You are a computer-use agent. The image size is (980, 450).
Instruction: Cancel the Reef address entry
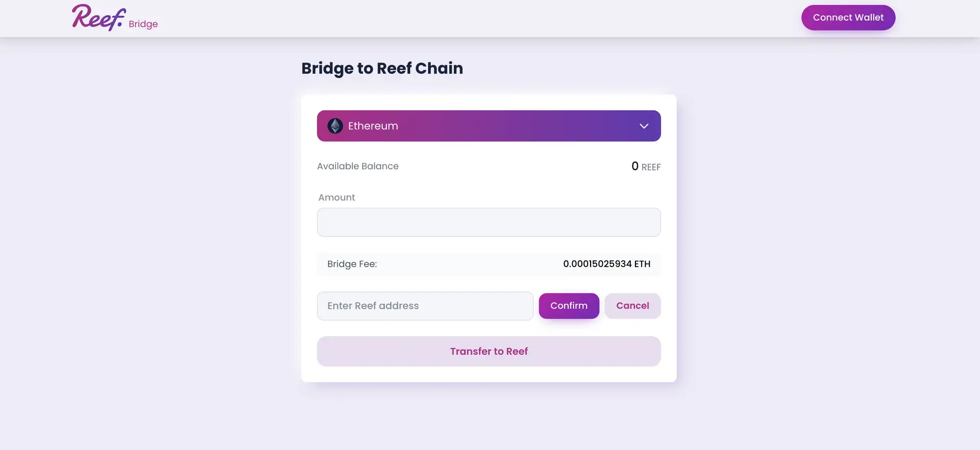click(632, 306)
